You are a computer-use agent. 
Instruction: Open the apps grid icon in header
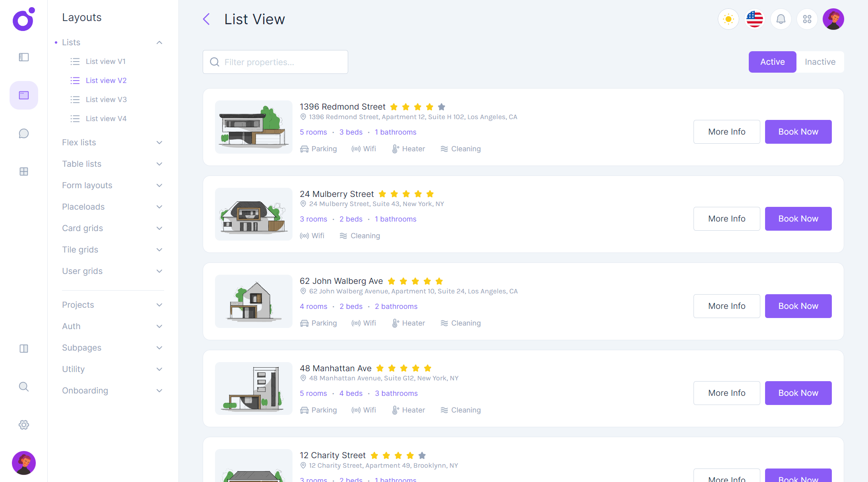coord(807,19)
